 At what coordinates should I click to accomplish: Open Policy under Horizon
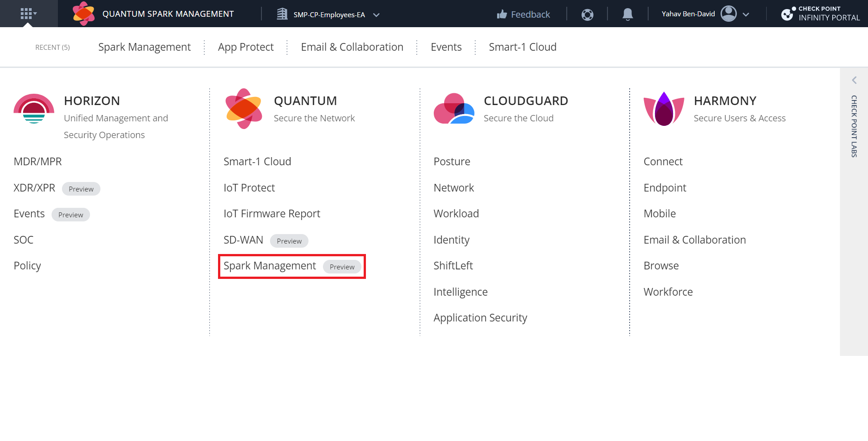point(27,266)
